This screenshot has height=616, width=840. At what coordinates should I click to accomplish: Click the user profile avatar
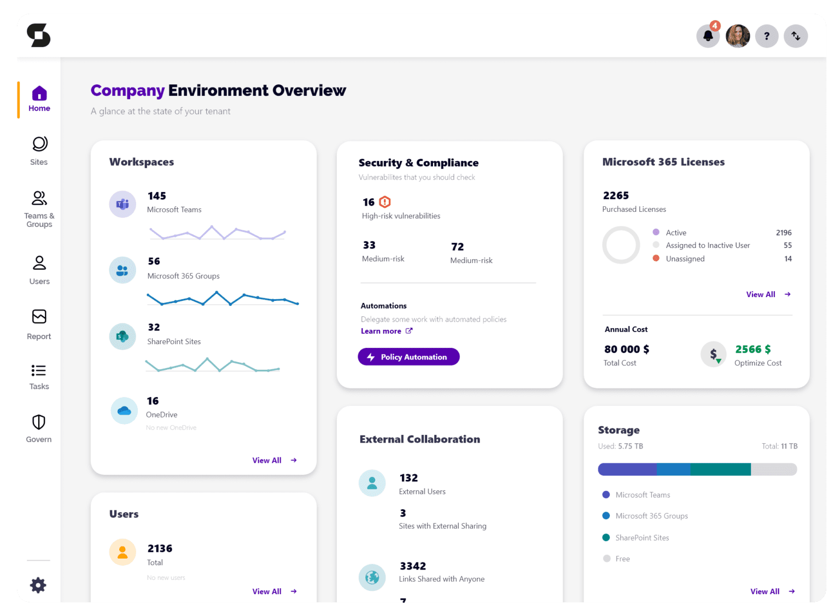737,36
